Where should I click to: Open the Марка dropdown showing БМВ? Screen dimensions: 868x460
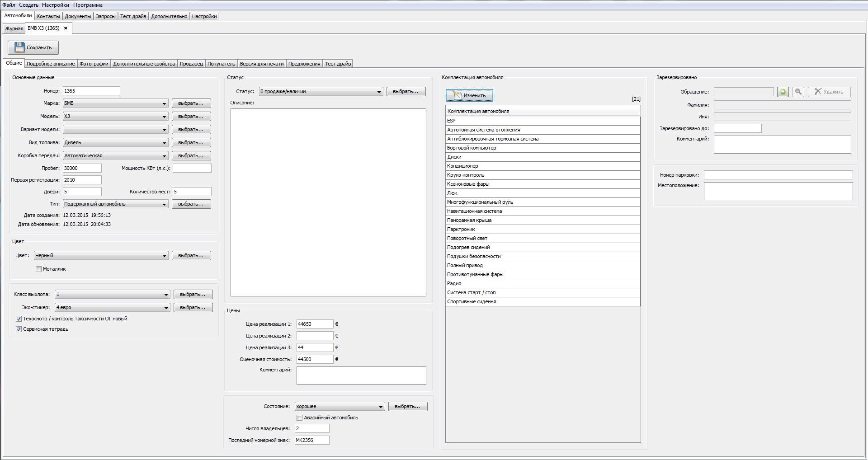(116, 103)
